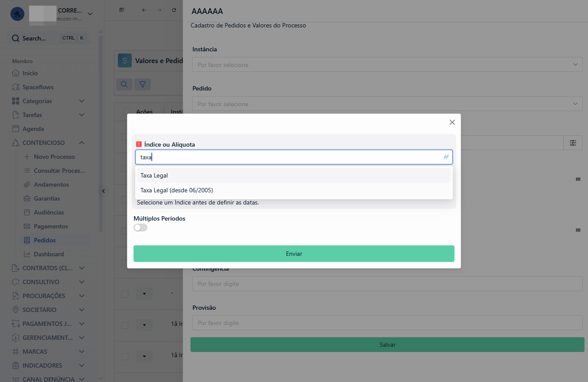Click the green Salvar button
Image resolution: width=588 pixels, height=382 pixels.
coord(387,345)
